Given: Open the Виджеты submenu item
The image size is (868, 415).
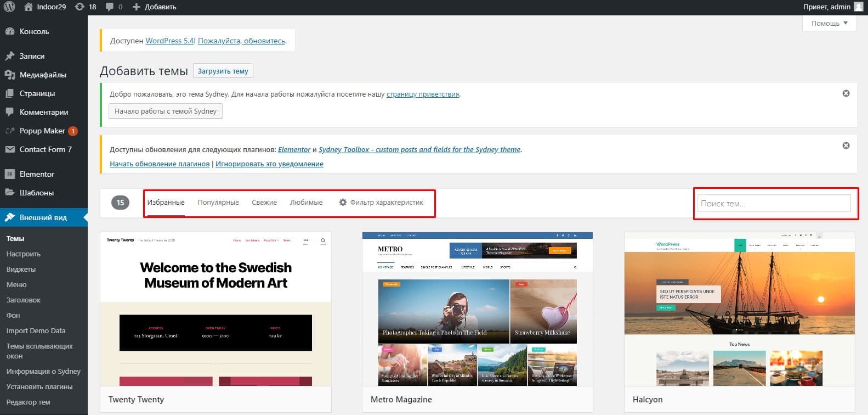Looking at the screenshot, I should pos(21,269).
